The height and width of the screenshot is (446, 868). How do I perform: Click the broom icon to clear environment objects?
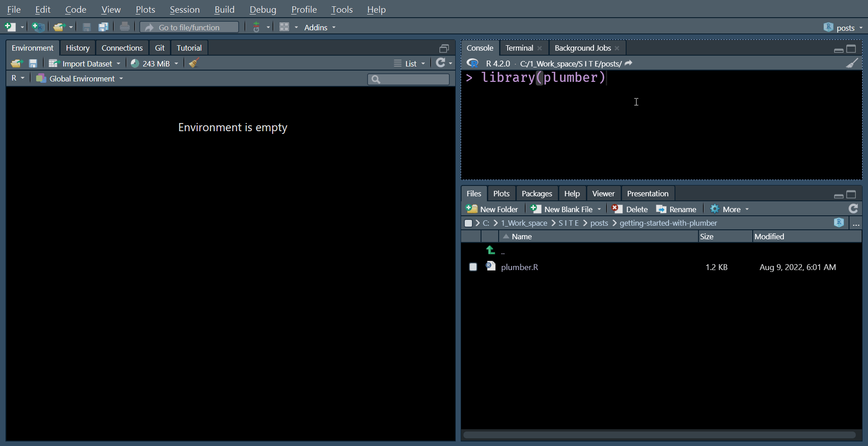194,63
